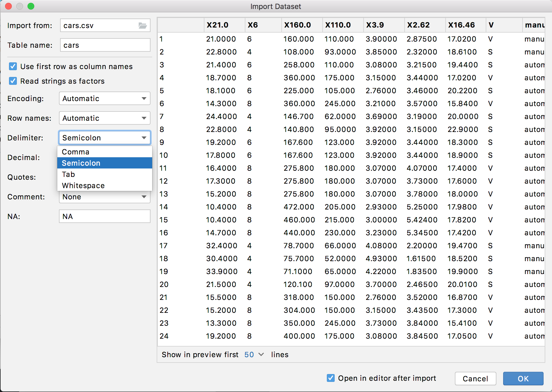Click the Cancel button
The height and width of the screenshot is (392, 552).
(475, 379)
